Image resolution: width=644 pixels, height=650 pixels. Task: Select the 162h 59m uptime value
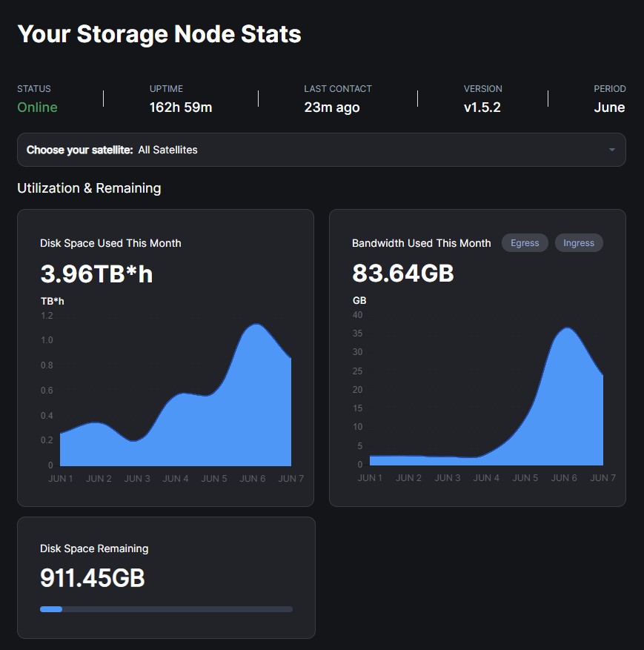181,107
